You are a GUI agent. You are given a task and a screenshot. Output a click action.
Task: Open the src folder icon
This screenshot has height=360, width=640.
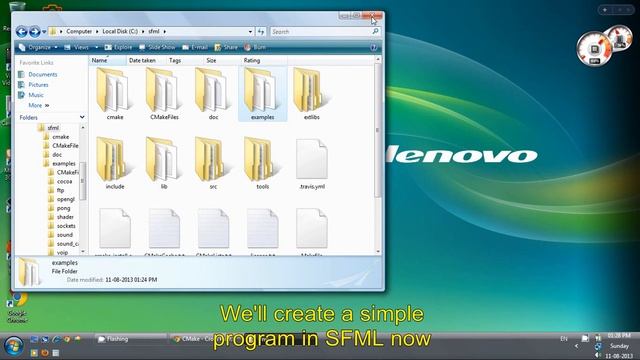click(213, 160)
